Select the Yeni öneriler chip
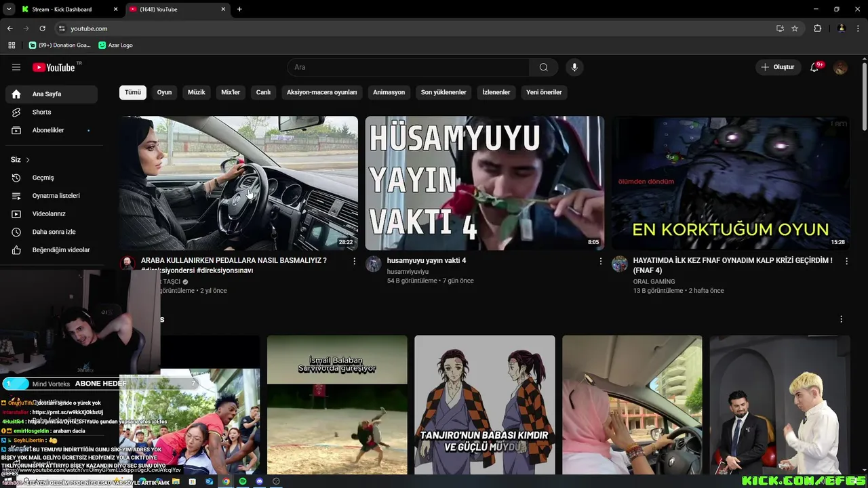Image resolution: width=868 pixels, height=488 pixels. tap(544, 92)
